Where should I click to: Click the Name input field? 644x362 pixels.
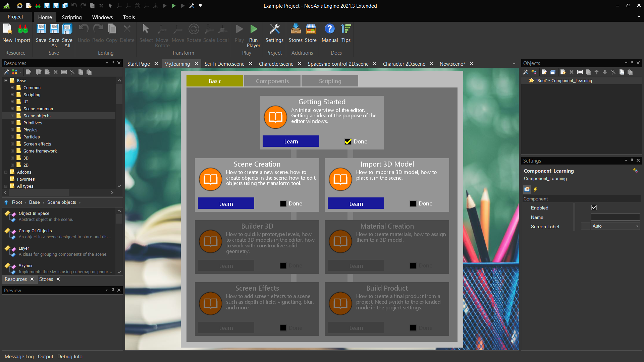[615, 217]
